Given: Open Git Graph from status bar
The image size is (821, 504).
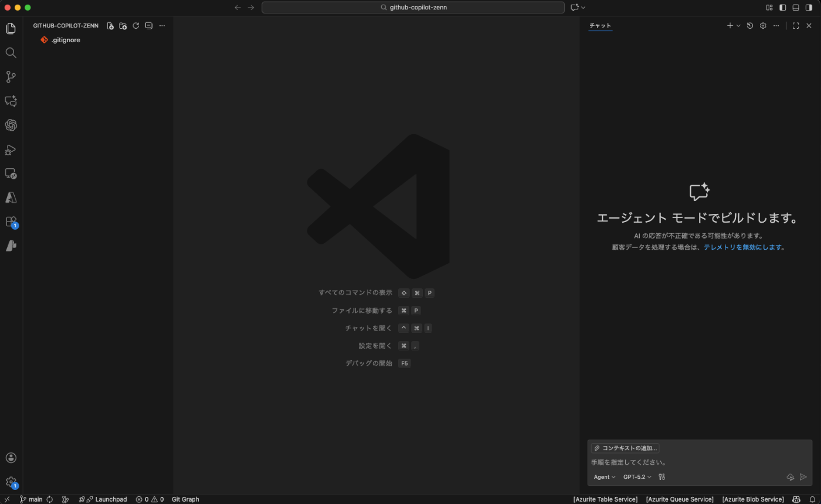Looking at the screenshot, I should click(185, 499).
